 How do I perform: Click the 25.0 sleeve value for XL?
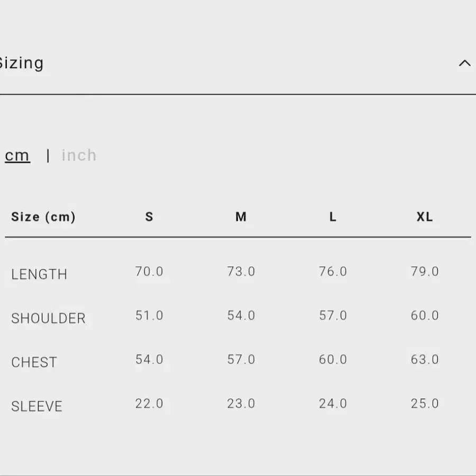424,404
